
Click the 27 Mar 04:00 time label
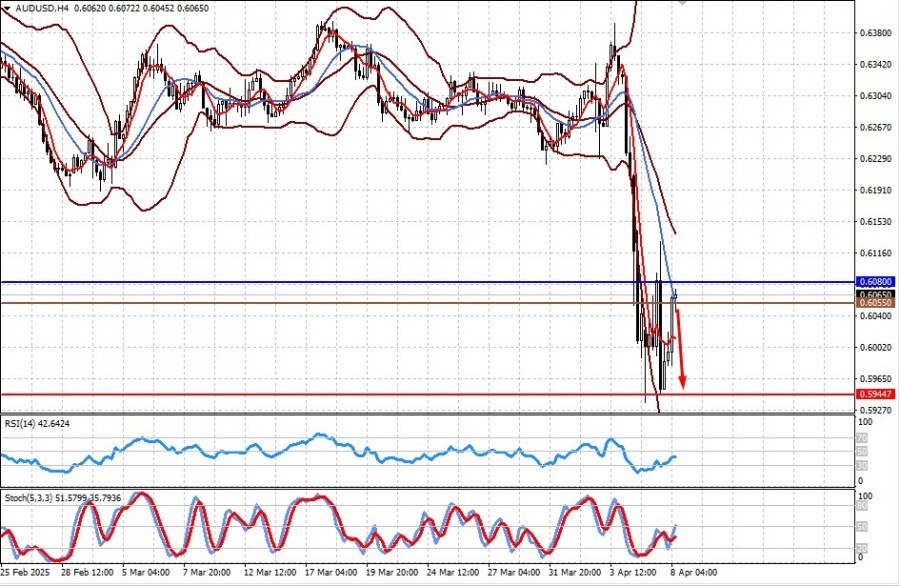click(x=514, y=573)
